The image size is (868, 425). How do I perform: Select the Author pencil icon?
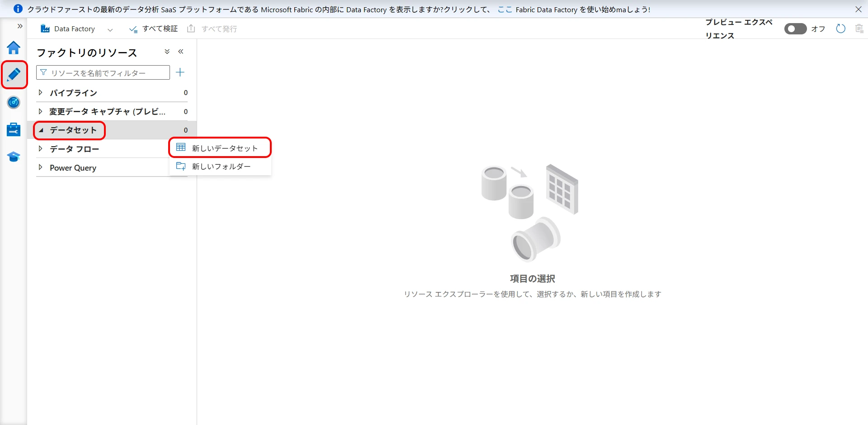[14, 75]
